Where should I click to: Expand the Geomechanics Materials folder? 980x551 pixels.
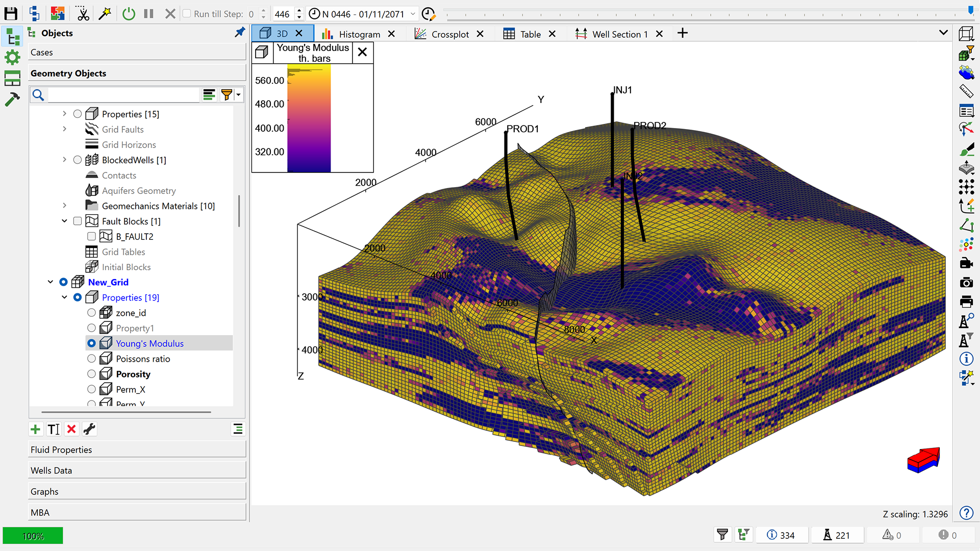(64, 206)
